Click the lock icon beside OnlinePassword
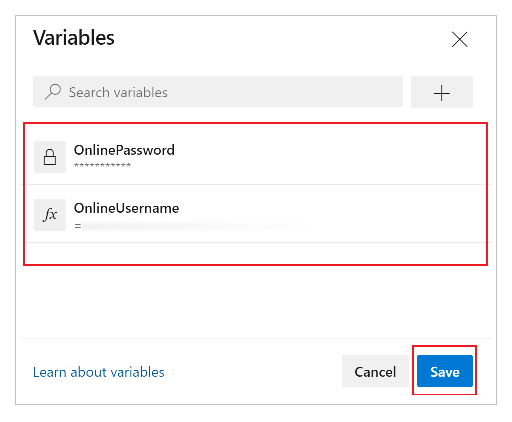Screen dimensions: 512x422 pos(50,157)
